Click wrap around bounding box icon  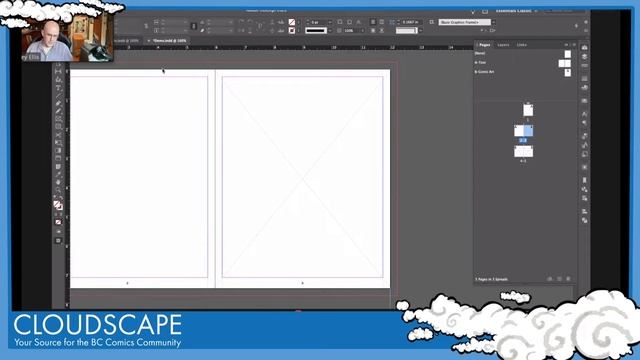point(382,22)
